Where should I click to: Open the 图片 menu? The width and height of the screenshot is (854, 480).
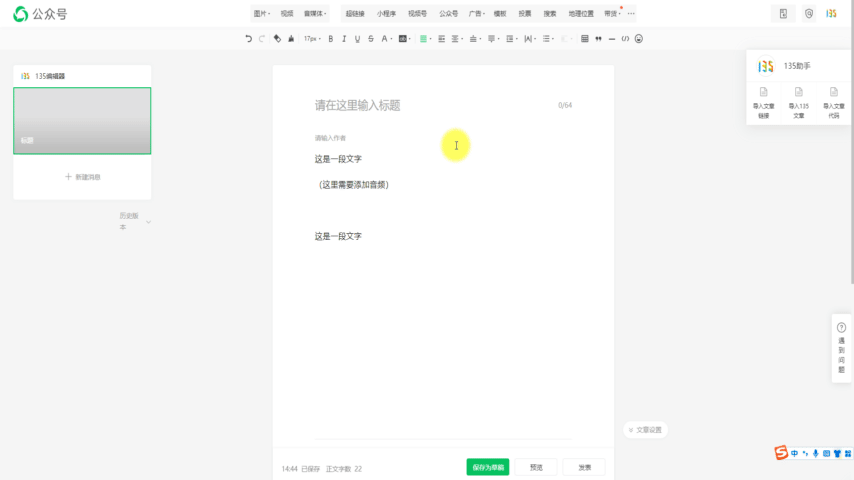262,14
